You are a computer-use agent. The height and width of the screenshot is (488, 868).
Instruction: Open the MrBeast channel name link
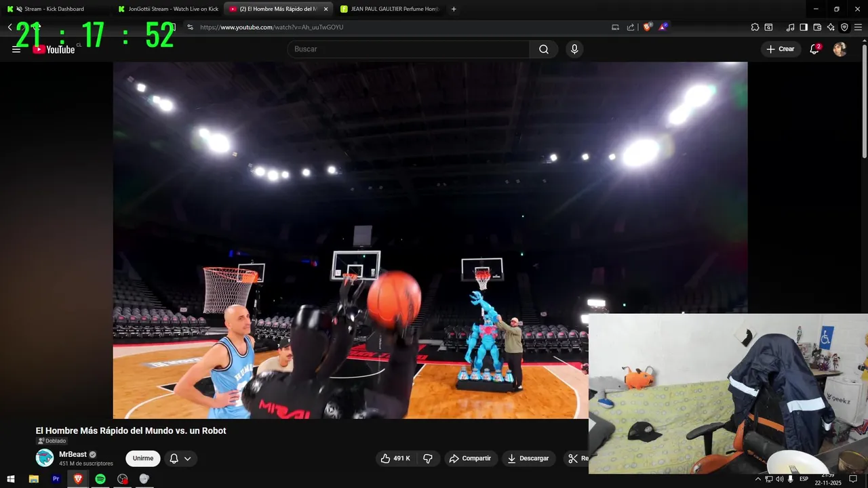(x=73, y=454)
